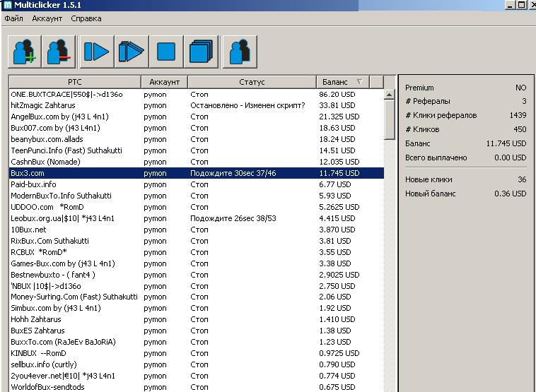Screen dimensions: 536x392
Task: Select the RCBUX *RomD* row
Action: pyautogui.click(x=197, y=251)
